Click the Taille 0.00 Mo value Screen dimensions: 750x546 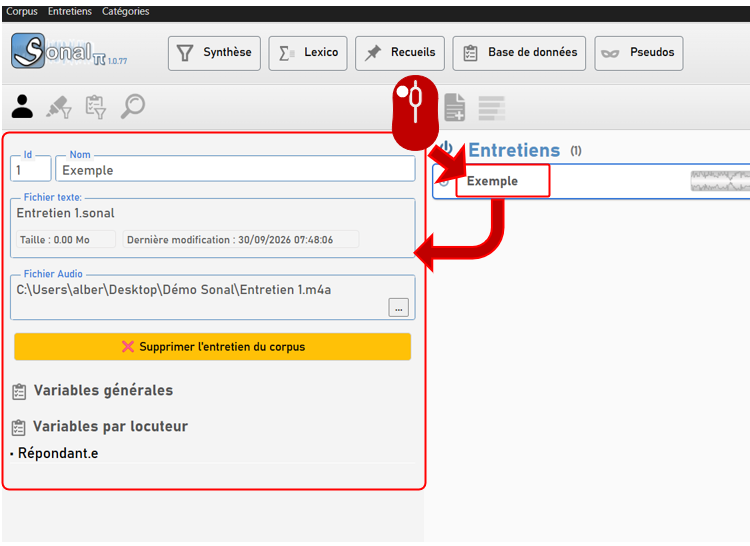coord(66,240)
